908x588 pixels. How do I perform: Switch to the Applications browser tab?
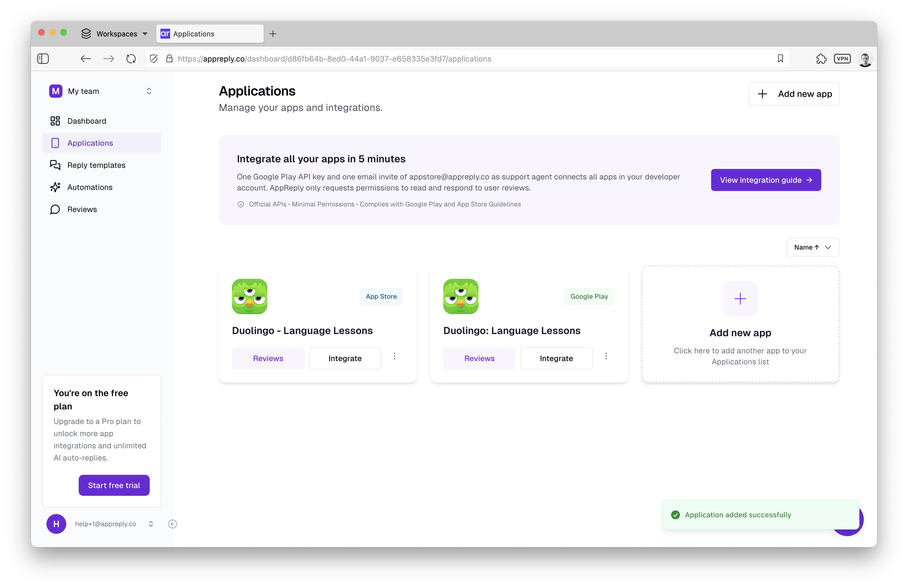click(x=210, y=34)
